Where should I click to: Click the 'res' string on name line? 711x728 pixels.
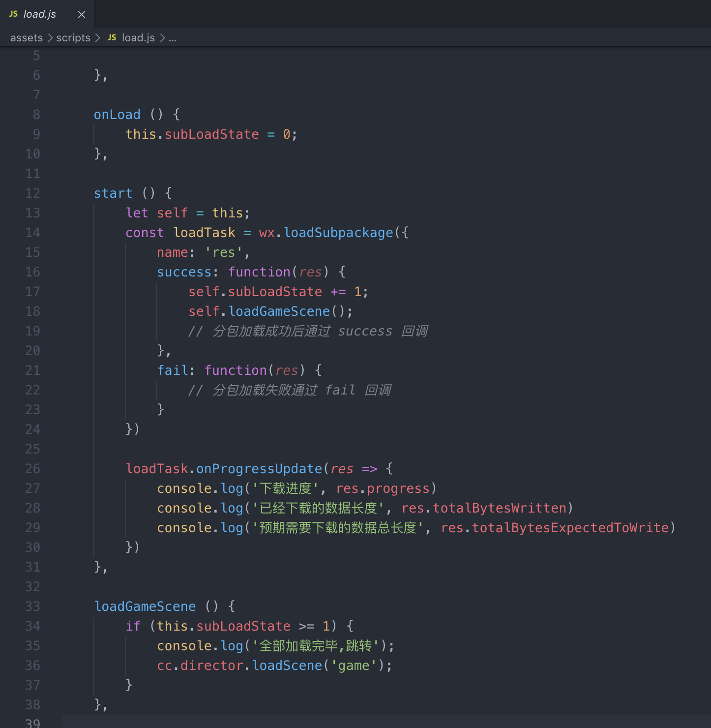point(224,252)
